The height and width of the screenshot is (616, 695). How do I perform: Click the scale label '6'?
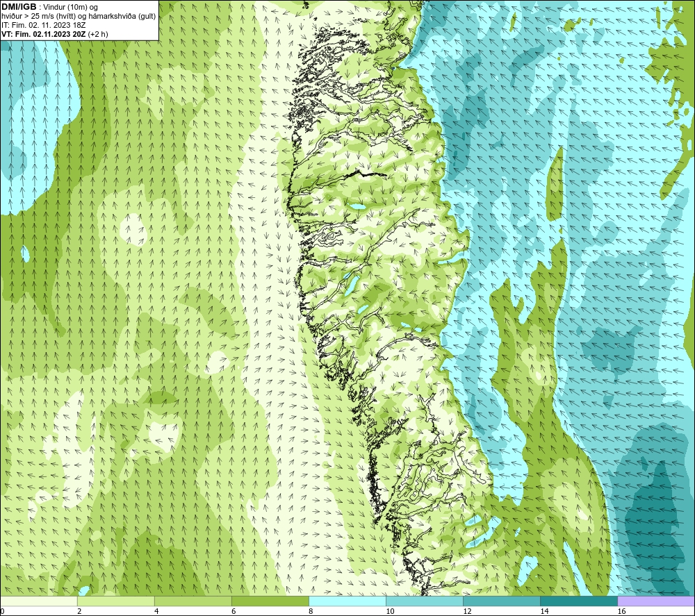(x=234, y=612)
